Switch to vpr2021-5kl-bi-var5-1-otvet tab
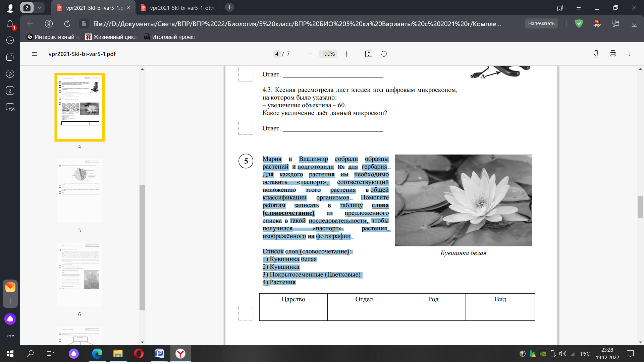Viewport: 644px width, 362px height. coord(178,8)
